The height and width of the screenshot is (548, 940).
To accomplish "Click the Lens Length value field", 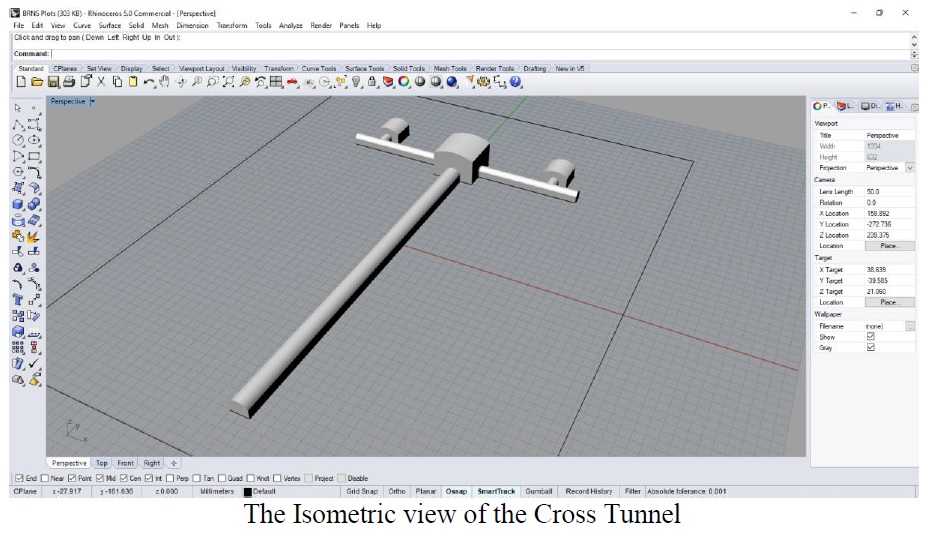I will point(890,191).
